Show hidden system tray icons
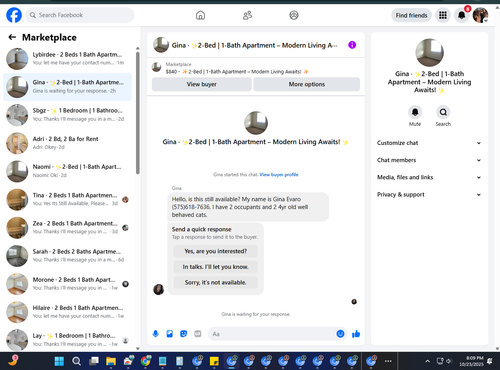The image size is (500, 370). 427,361
